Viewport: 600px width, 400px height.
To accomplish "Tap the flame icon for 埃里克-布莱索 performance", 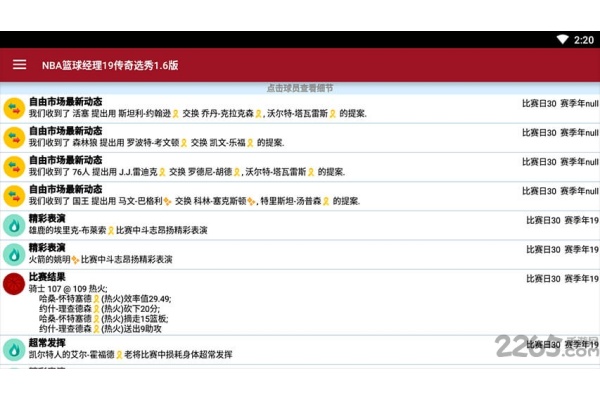I will (14, 225).
